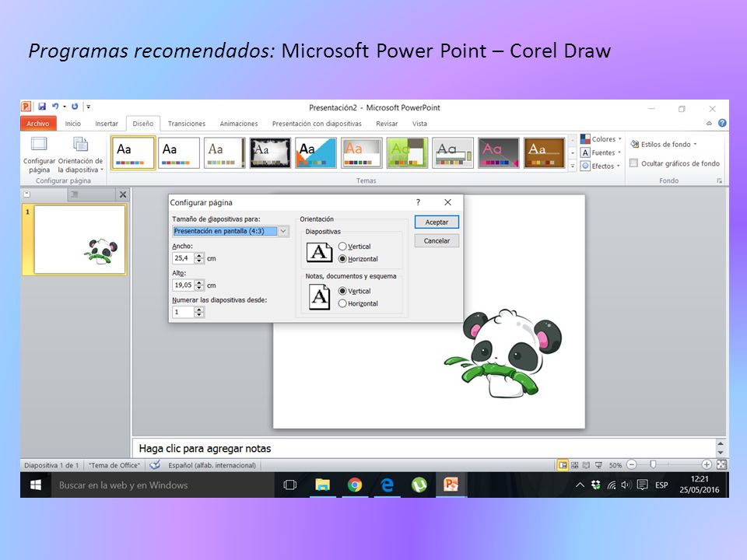The height and width of the screenshot is (560, 747).
Task: Open the Efectos dropdown
Action: click(x=601, y=166)
